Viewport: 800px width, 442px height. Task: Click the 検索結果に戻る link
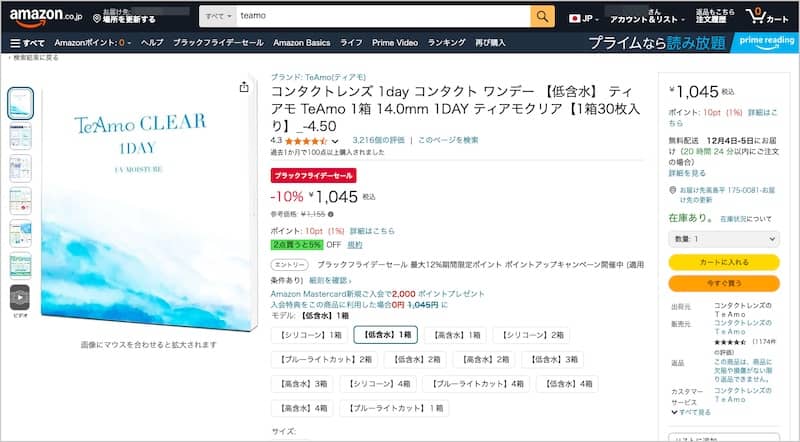35,58
